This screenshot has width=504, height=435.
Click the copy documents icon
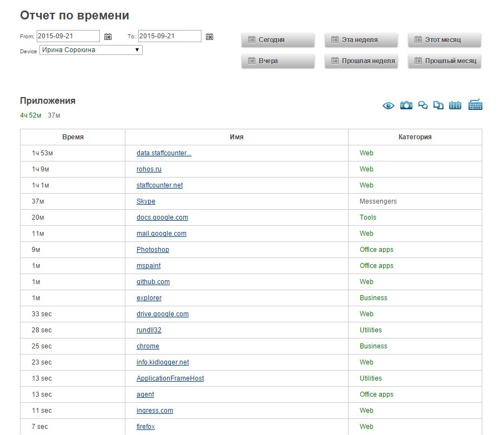[x=439, y=105]
